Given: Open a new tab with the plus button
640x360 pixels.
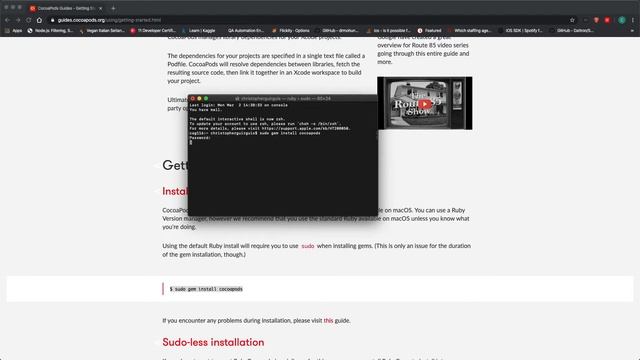Looking at the screenshot, I should coord(113,8).
